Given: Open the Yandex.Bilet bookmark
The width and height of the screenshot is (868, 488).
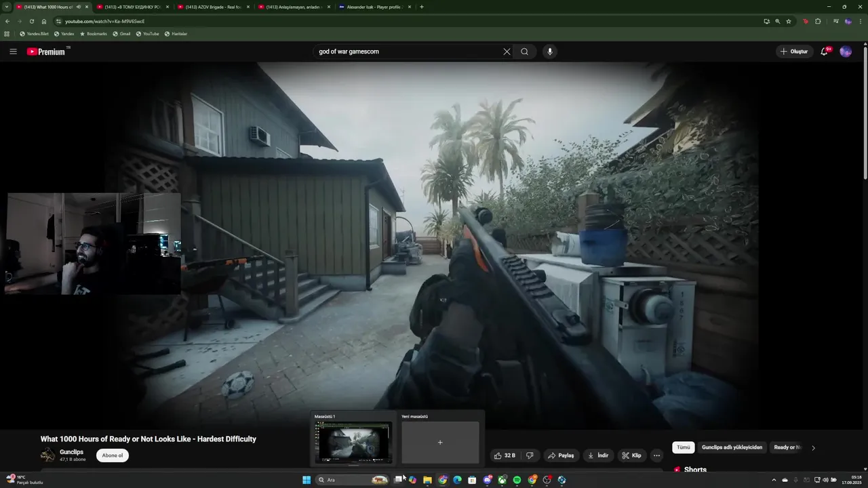Looking at the screenshot, I should [34, 33].
